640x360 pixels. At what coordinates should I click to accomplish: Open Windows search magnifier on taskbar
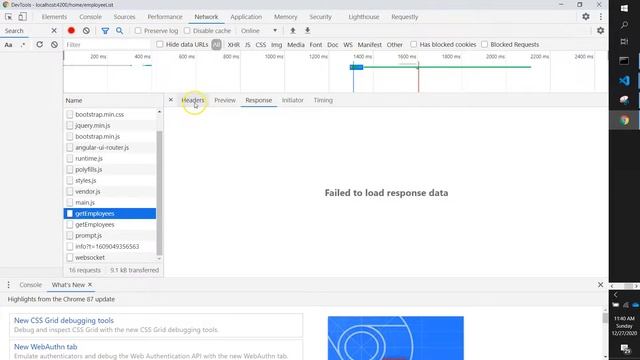[624, 25]
